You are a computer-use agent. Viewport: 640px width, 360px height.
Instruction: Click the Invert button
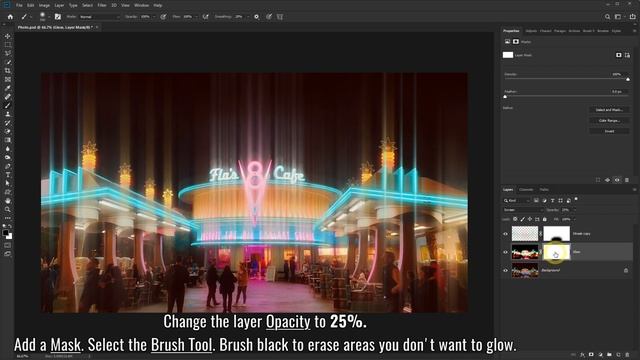(x=609, y=131)
